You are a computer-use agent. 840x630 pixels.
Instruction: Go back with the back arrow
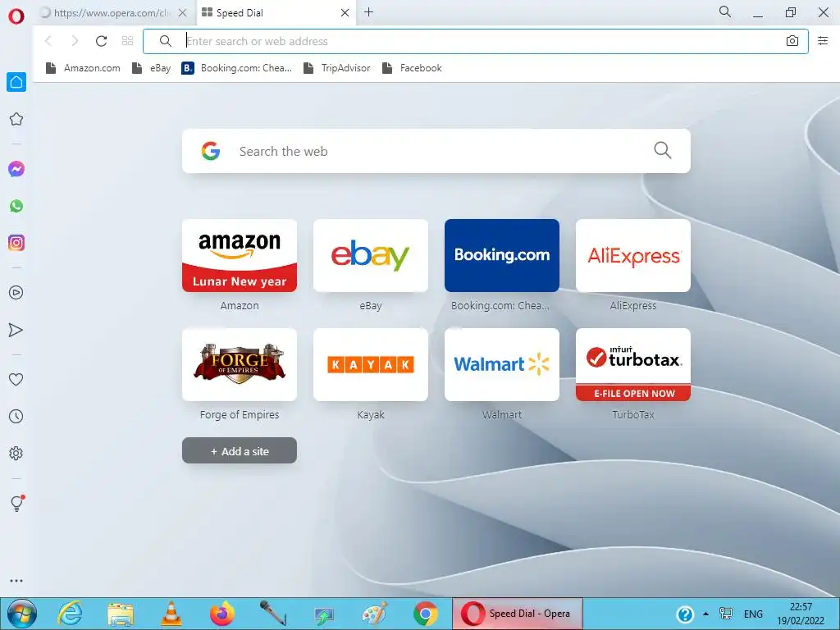(x=48, y=41)
